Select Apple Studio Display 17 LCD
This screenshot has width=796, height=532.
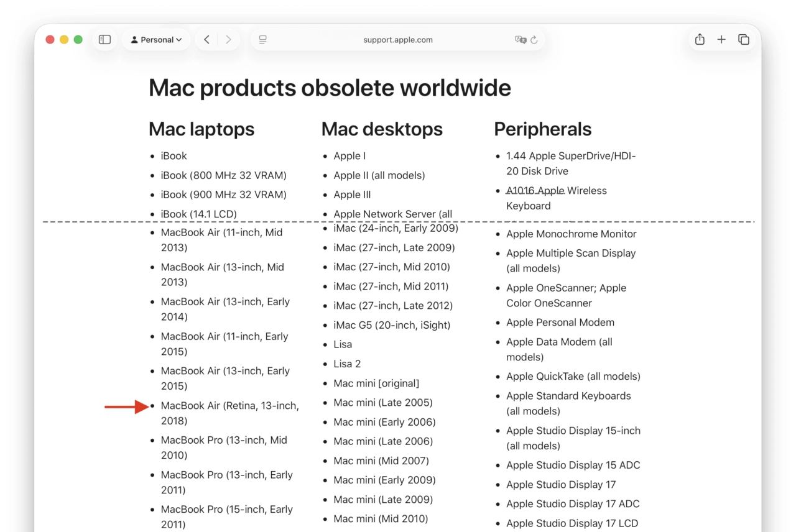(572, 523)
